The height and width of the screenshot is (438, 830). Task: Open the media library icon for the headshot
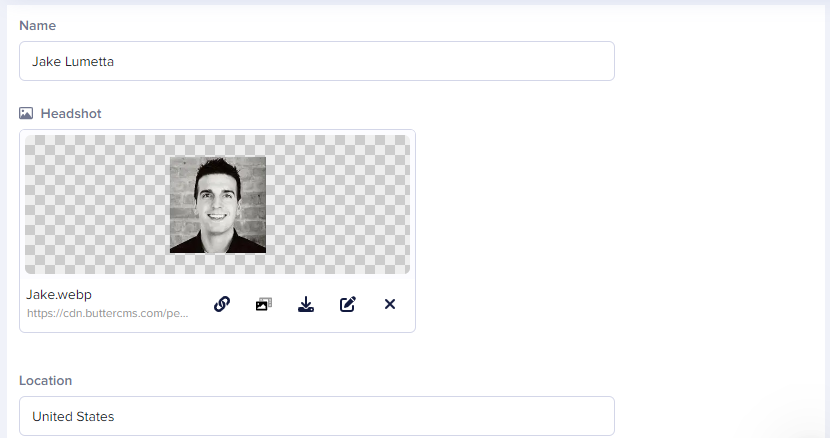[264, 304]
